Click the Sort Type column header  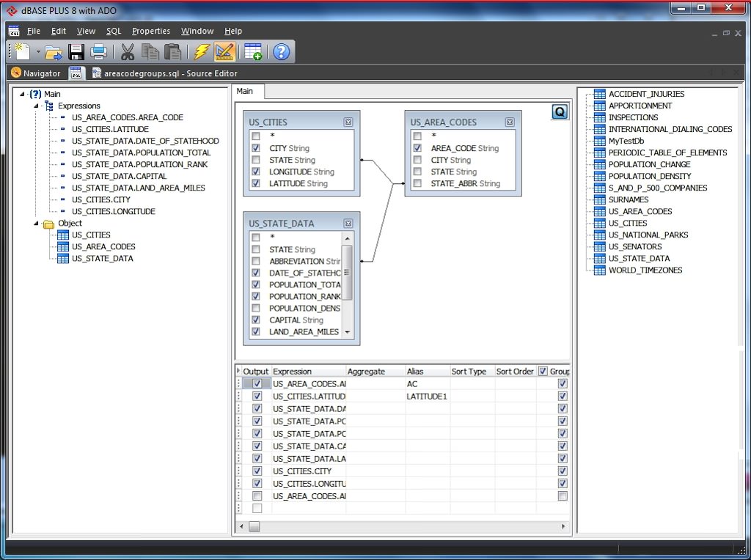coord(472,372)
